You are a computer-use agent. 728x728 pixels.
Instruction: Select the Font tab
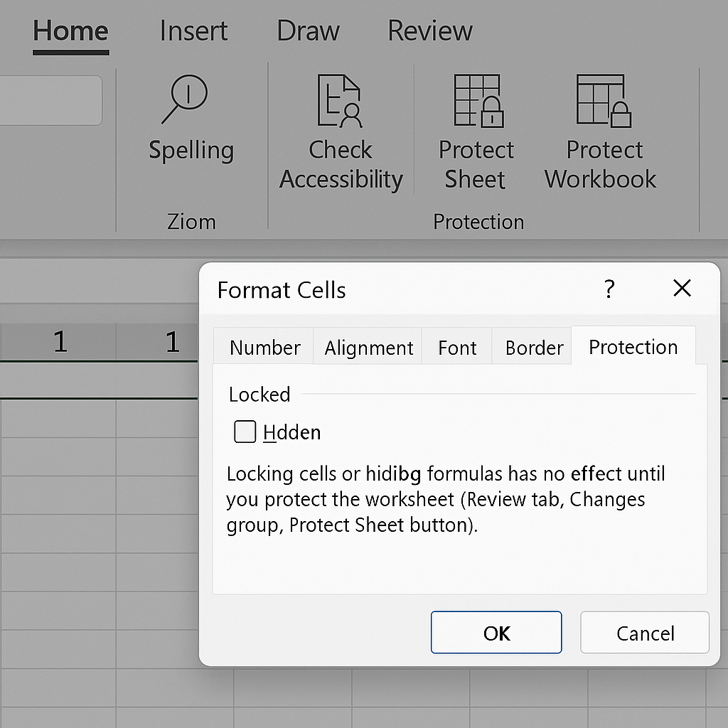pos(457,347)
